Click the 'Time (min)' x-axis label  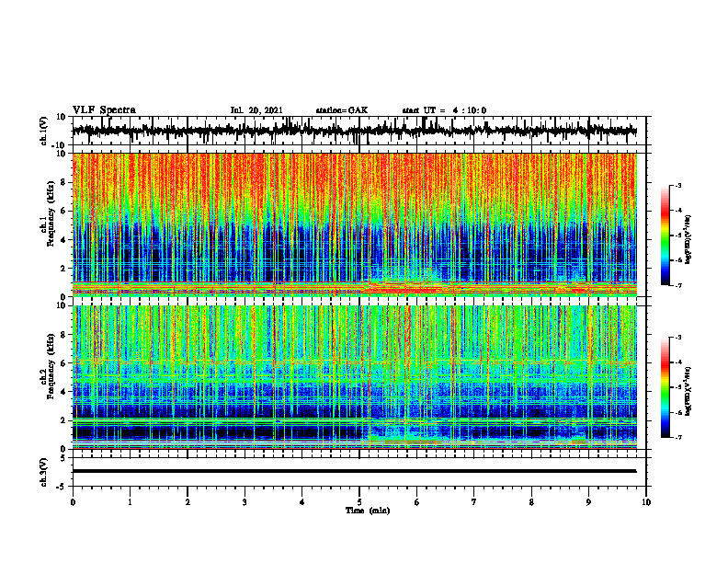point(368,511)
